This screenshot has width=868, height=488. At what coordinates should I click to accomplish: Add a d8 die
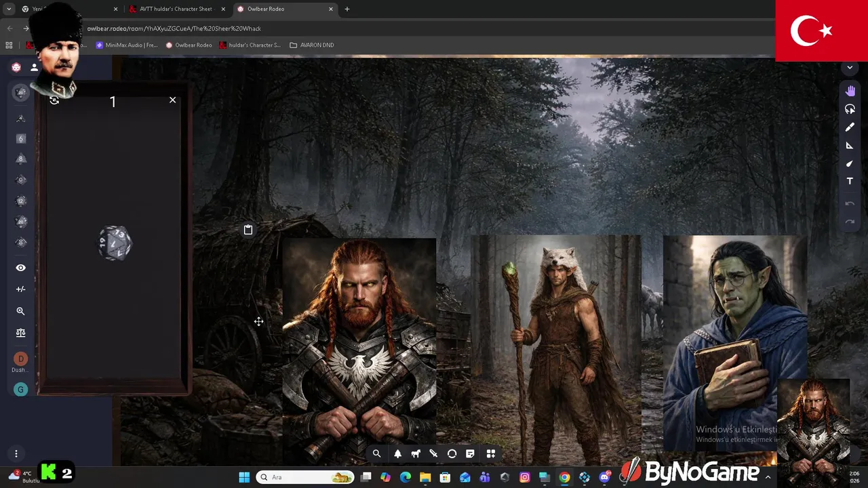(20, 159)
